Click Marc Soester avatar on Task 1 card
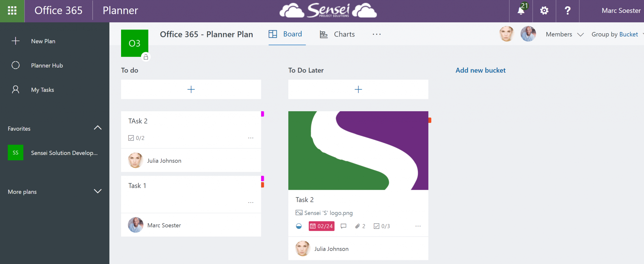The image size is (644, 264). 136,225
